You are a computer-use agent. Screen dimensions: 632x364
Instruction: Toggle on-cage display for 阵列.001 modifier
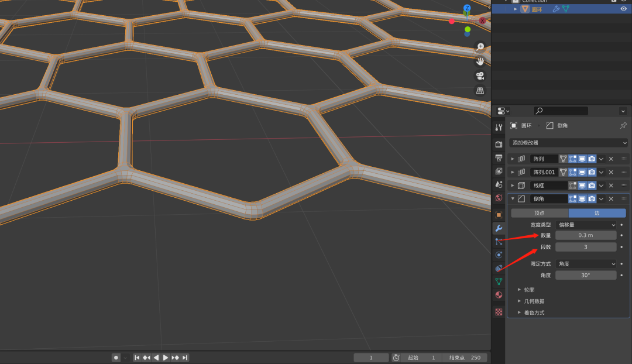tap(563, 172)
